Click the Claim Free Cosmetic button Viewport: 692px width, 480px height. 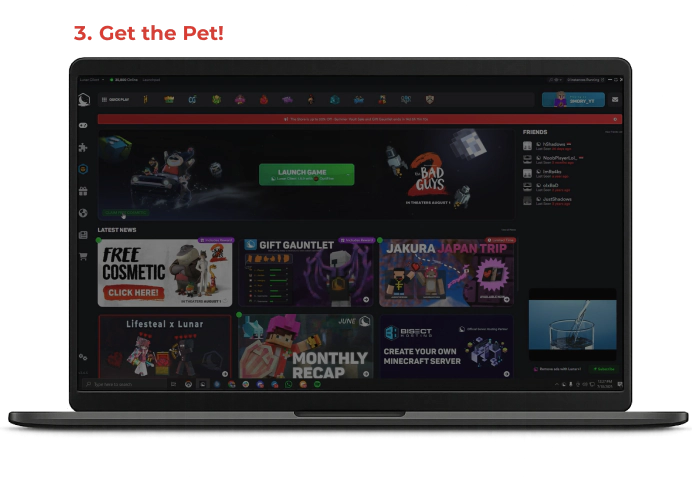pyautogui.click(x=126, y=212)
